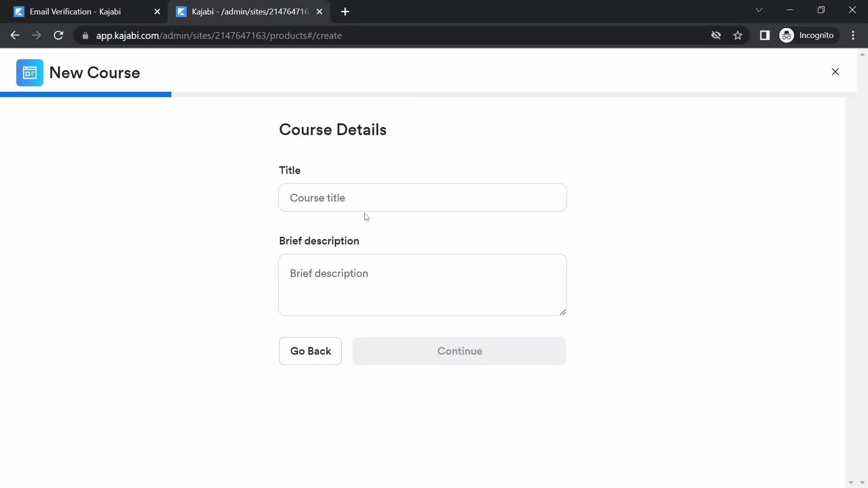Open the Chrome three-dot menu

pos(853,35)
